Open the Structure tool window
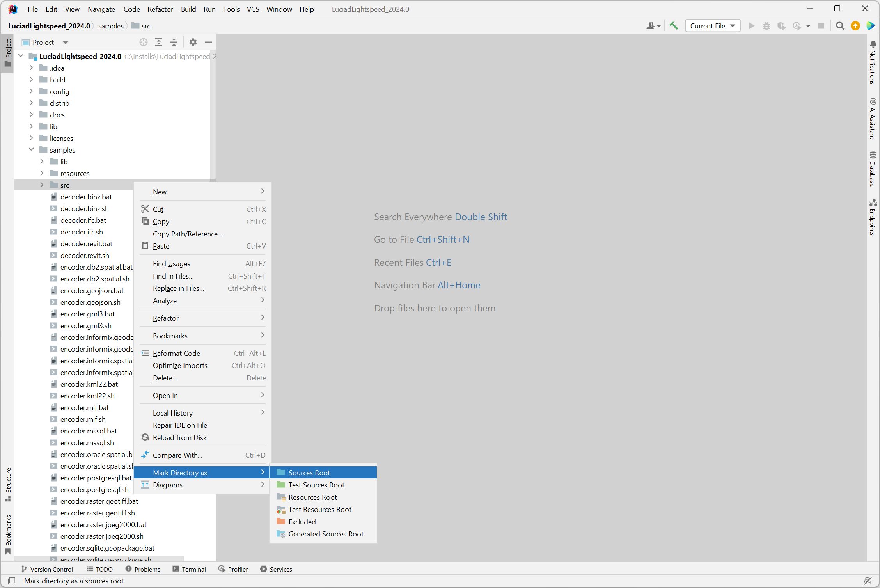Viewport: 880px width, 588px height. [x=8, y=484]
